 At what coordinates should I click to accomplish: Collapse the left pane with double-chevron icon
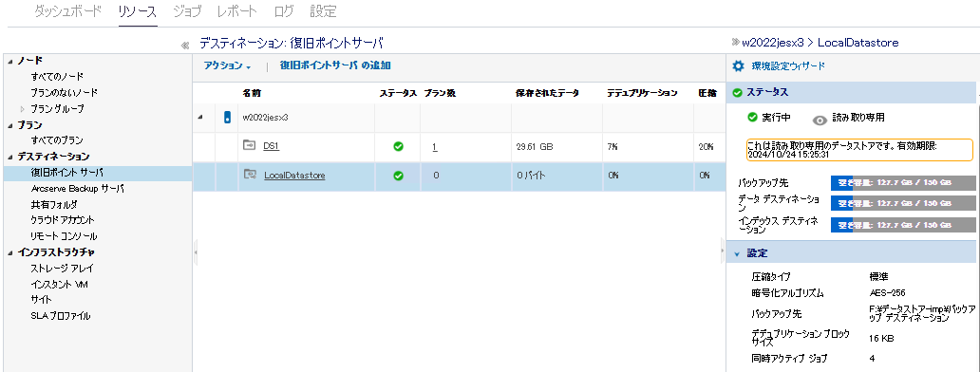point(185,45)
